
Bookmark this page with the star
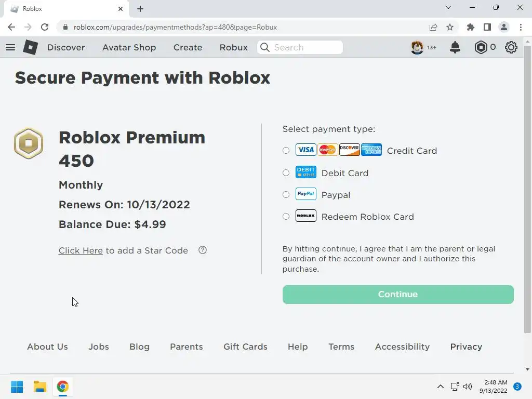(x=450, y=27)
